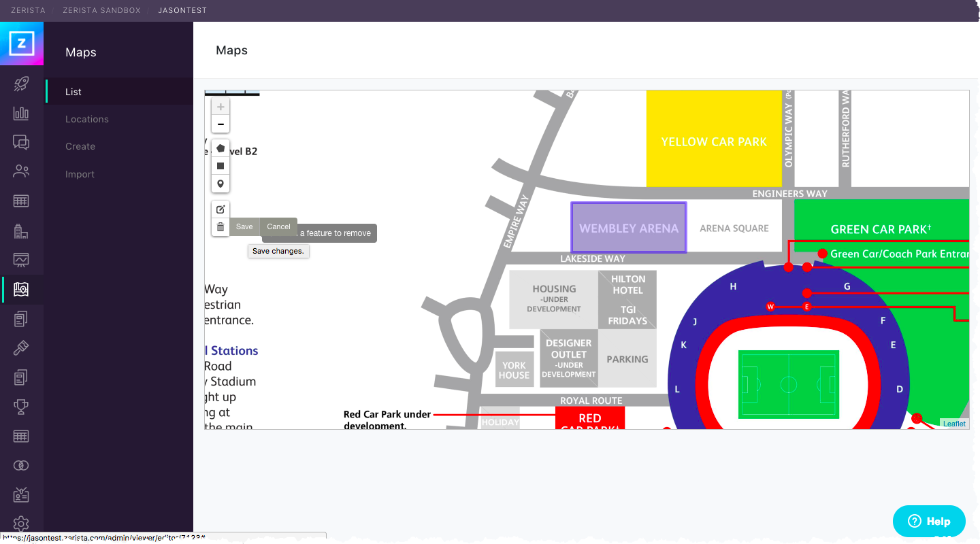
Task: Click the green football pitch
Action: [789, 384]
